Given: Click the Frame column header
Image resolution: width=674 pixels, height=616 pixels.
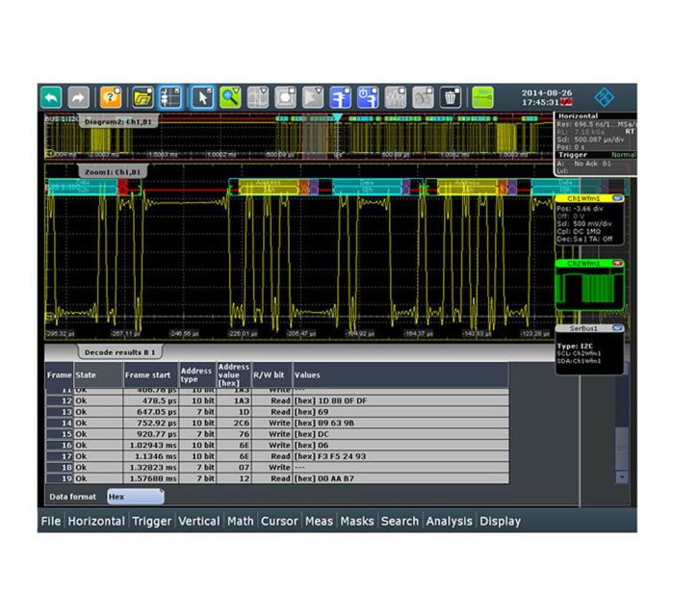Looking at the screenshot, I should (60, 375).
